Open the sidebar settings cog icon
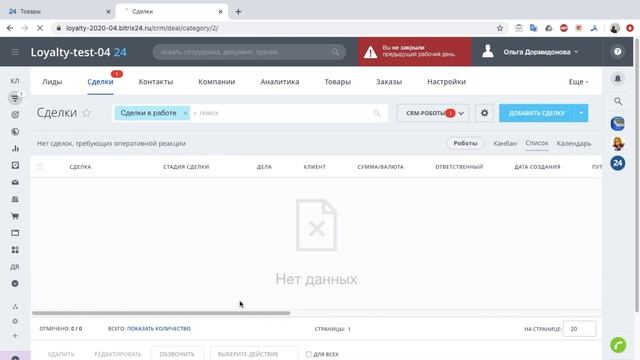 (15, 321)
